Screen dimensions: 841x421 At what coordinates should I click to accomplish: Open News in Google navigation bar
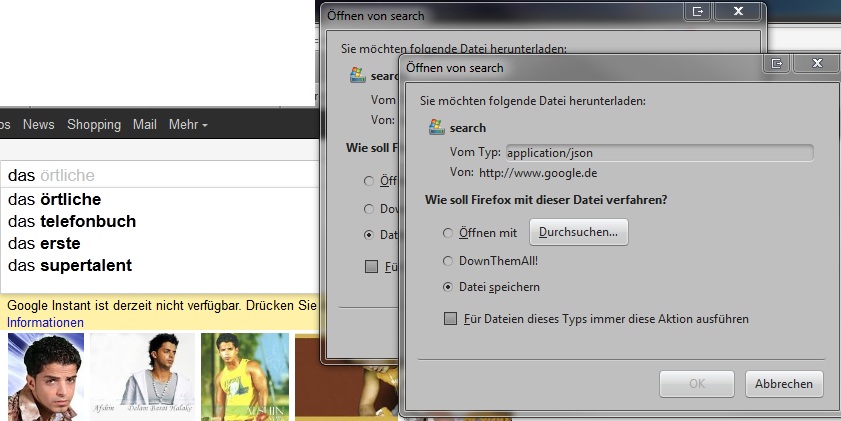tap(39, 124)
